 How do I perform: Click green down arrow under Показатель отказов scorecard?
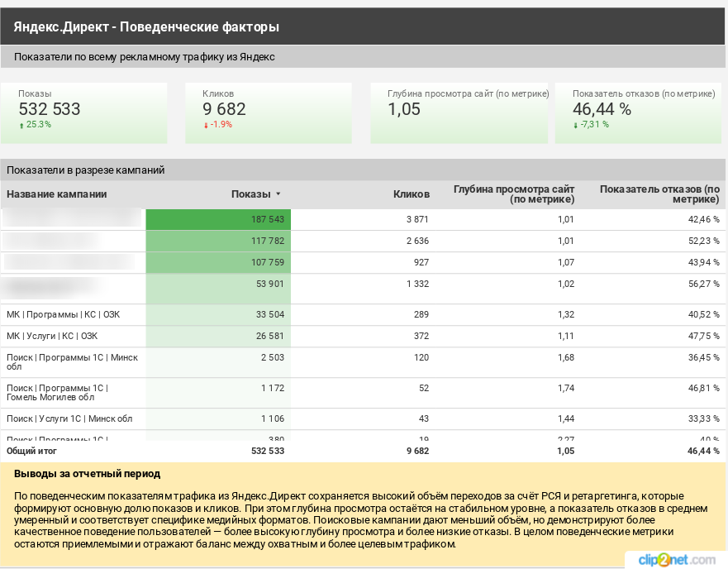[576, 125]
